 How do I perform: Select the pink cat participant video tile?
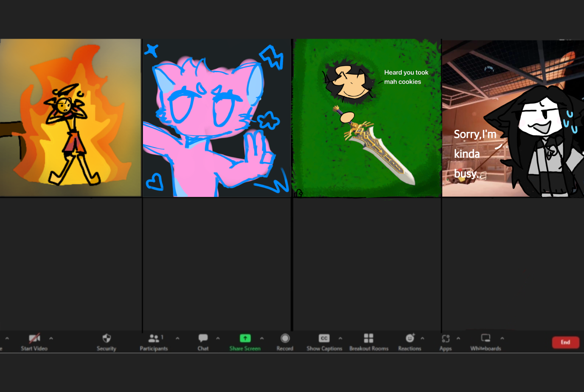[216, 118]
